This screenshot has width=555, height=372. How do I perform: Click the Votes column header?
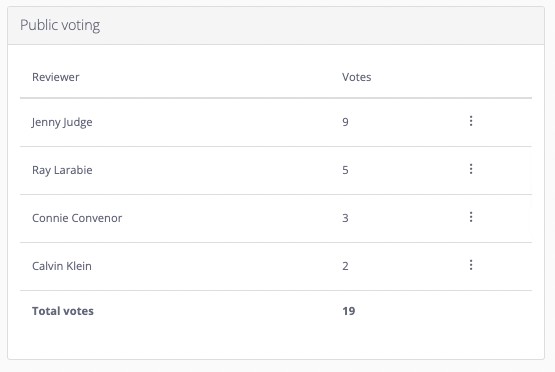pos(356,77)
